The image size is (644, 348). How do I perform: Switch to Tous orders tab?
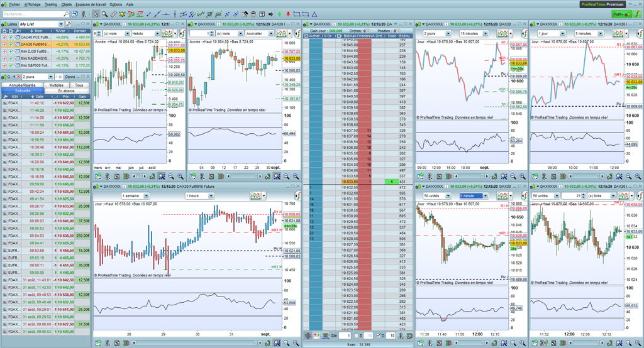click(79, 85)
